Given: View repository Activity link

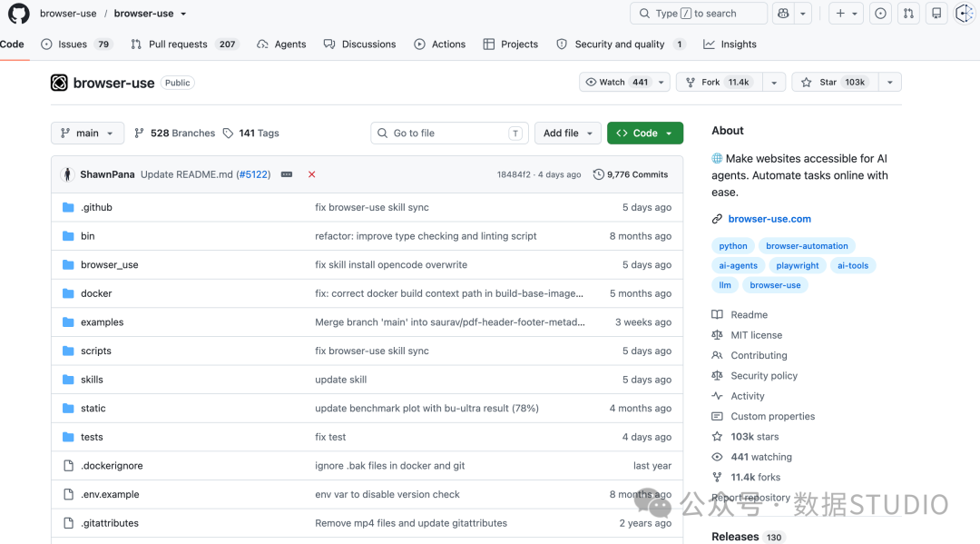Looking at the screenshot, I should coord(748,396).
